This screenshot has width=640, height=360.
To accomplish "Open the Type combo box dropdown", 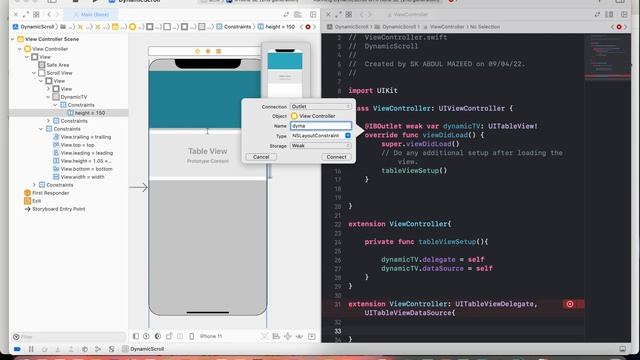I will (x=348, y=136).
